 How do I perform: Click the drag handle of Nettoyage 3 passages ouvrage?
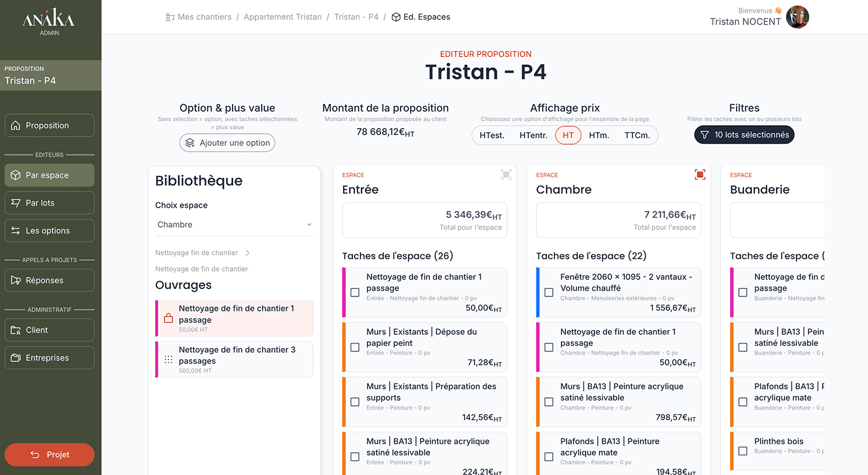pyautogui.click(x=168, y=359)
